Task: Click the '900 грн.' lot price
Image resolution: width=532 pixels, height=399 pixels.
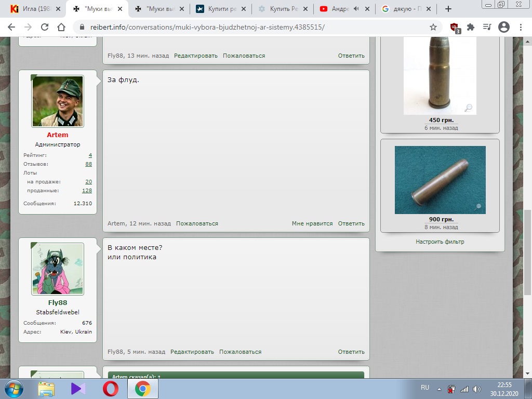Action: click(x=441, y=219)
